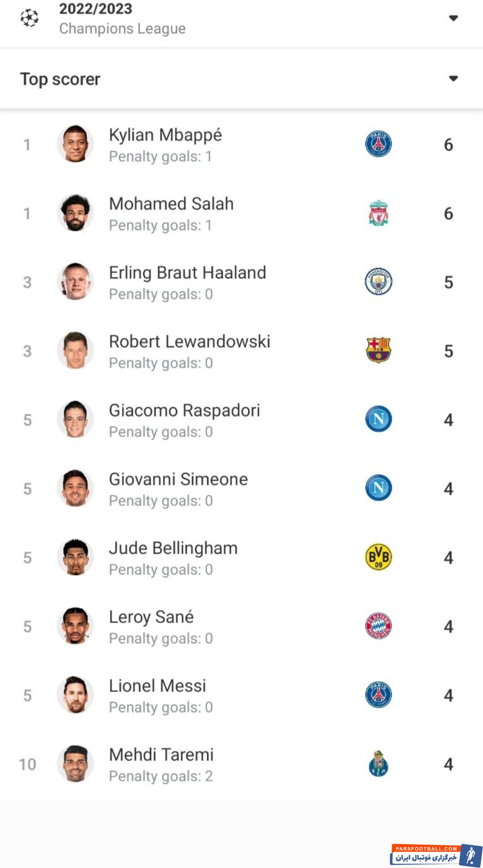Tap the Borussia Dortmund BVB crest
This screenshot has height=868, width=483.
[x=378, y=557]
